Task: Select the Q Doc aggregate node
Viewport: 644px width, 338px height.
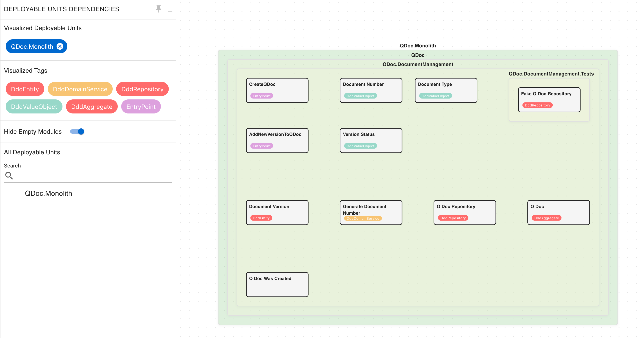Action: tap(558, 212)
